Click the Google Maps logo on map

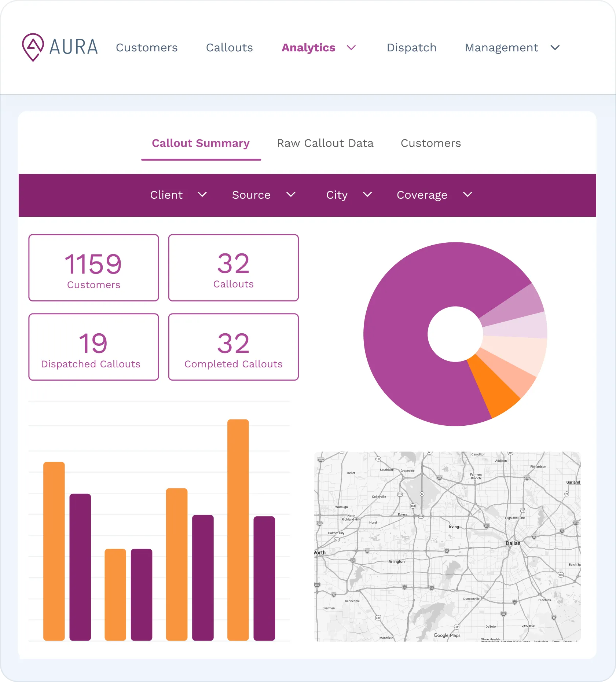pos(447,635)
